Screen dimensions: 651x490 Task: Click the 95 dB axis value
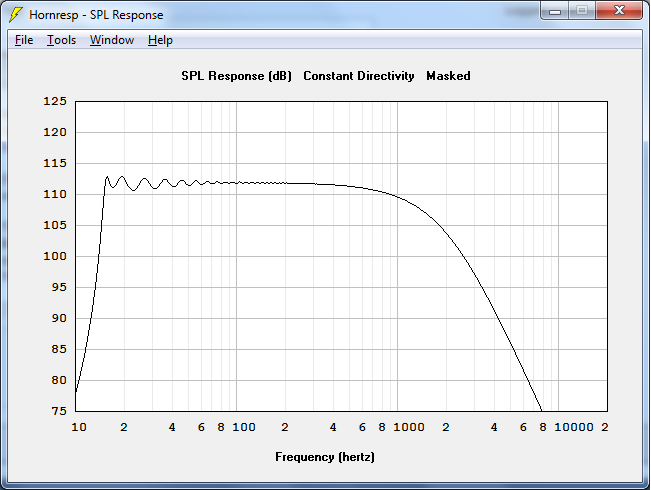click(x=59, y=287)
